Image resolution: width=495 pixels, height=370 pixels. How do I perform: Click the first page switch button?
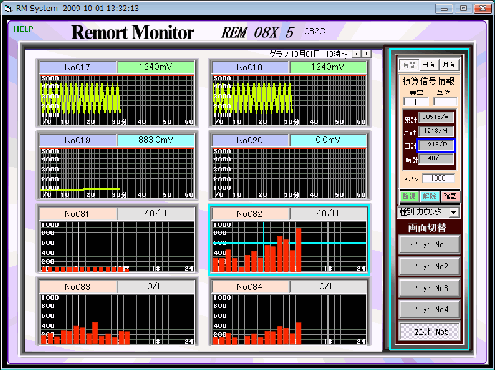[429, 245]
